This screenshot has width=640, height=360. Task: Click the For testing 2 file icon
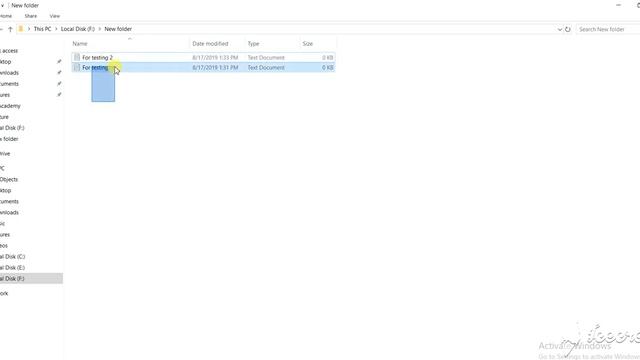(77, 58)
